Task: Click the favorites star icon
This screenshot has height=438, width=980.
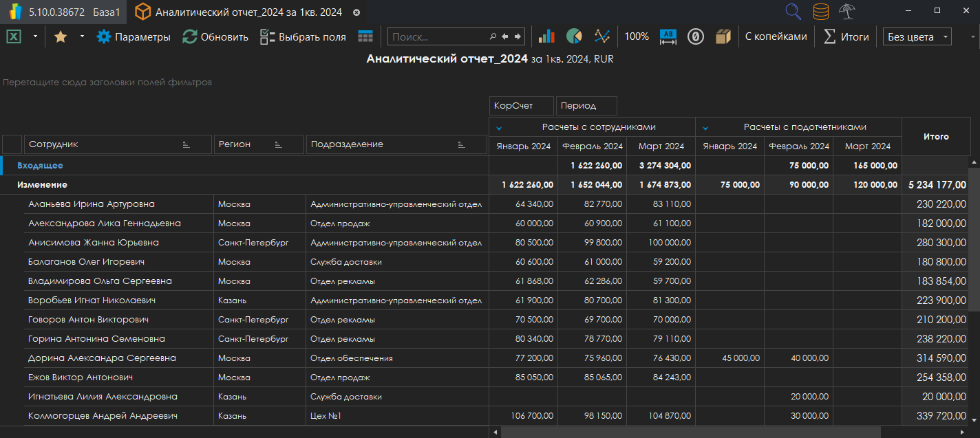Action: coord(61,36)
